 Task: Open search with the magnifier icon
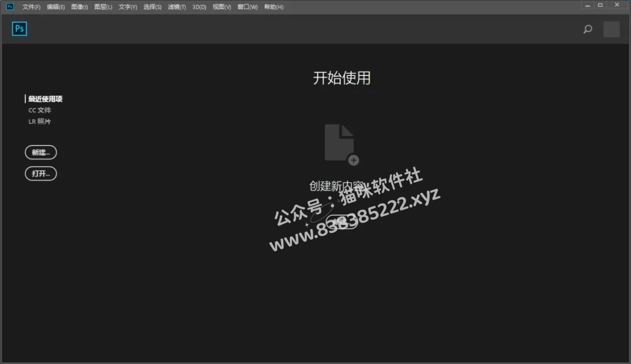[588, 29]
